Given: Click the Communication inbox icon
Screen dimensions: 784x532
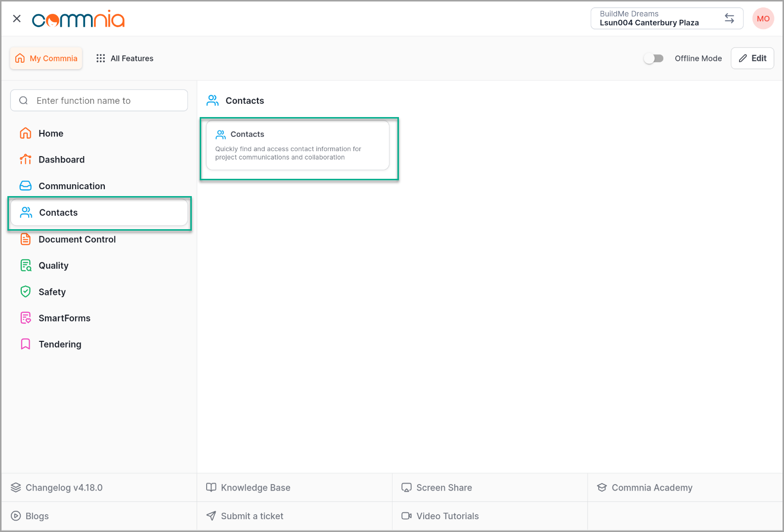Looking at the screenshot, I should (x=25, y=186).
